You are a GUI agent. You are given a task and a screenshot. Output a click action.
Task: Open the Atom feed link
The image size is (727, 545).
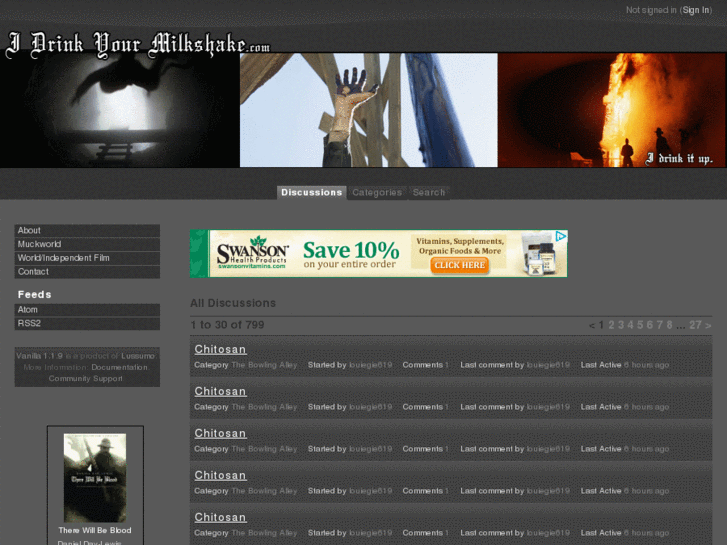coord(87,310)
